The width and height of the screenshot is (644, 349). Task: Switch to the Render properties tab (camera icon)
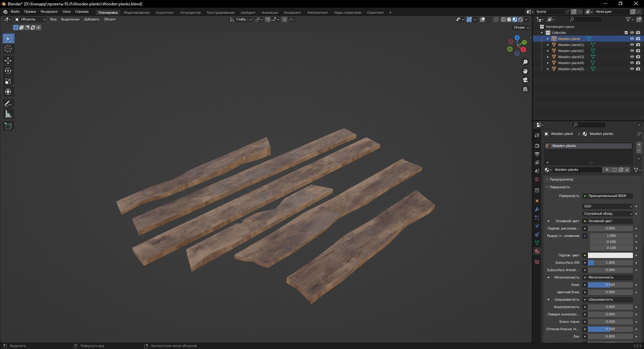coord(537,146)
